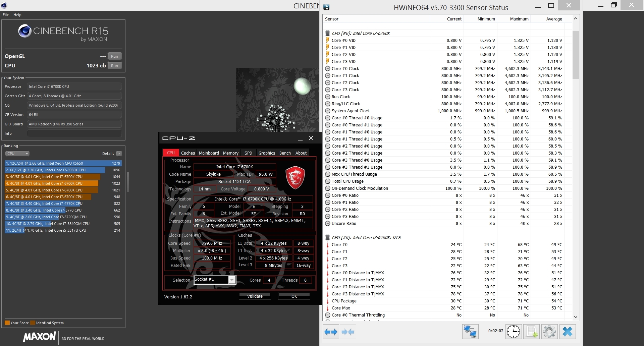Switch to the Mainboard tab in CPU-Z
The image size is (644, 346).
(209, 153)
